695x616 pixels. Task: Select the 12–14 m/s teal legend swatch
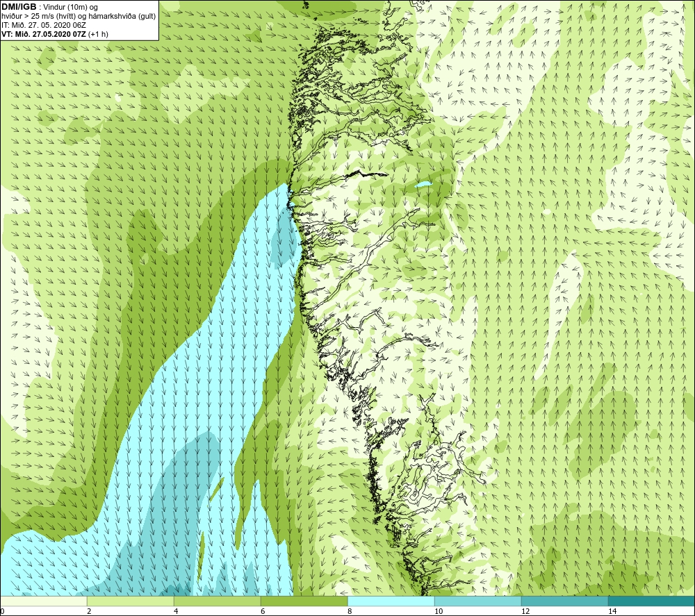pyautogui.click(x=564, y=601)
